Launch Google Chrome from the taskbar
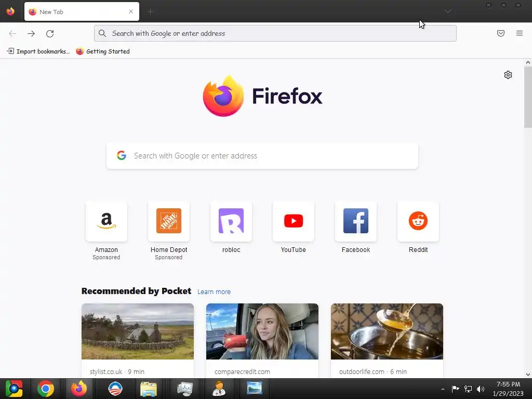 point(46,389)
